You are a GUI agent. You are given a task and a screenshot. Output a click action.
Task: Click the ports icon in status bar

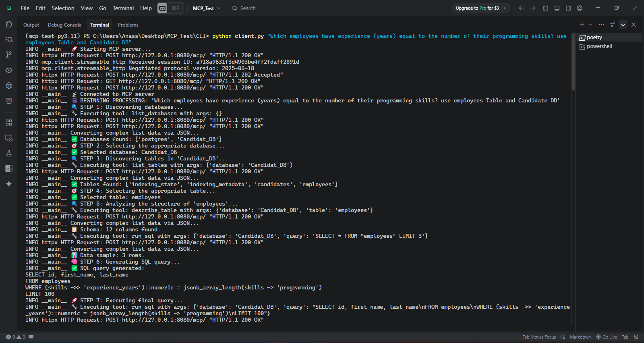click(31, 337)
